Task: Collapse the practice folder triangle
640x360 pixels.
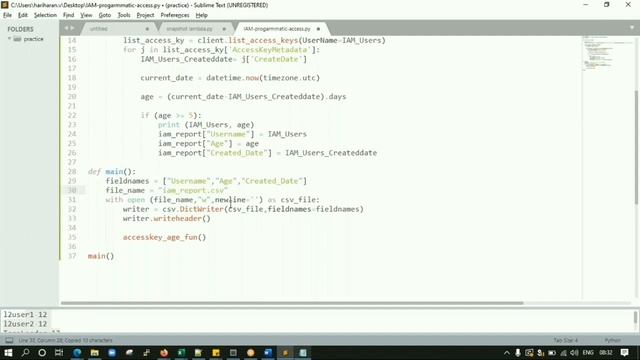Action: coord(9,39)
